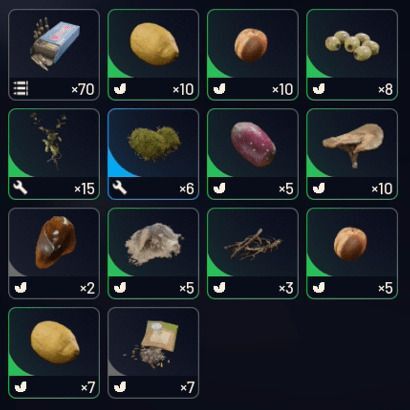Click the ammo list icon beside x70
Image resolution: width=410 pixels, height=410 pixels.
21,89
